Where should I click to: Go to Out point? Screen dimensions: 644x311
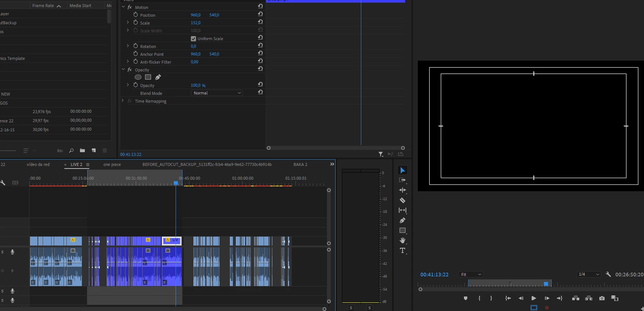[x=560, y=298]
